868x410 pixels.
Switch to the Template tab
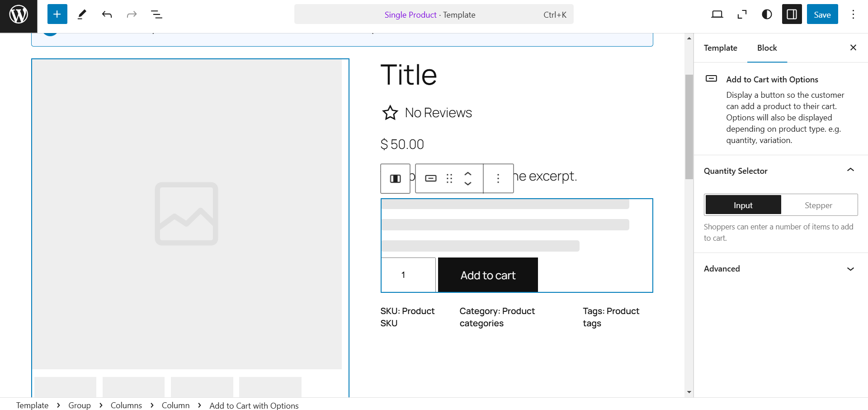coord(720,48)
